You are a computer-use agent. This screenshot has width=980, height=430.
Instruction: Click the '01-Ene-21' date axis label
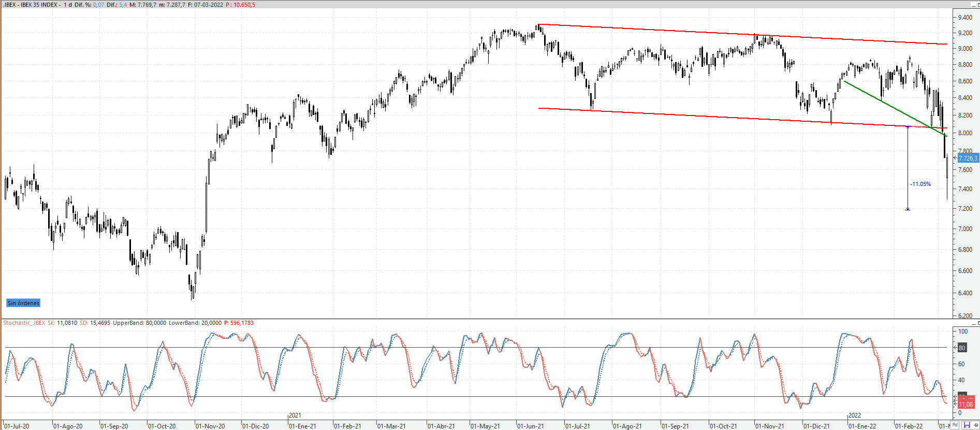click(302, 426)
